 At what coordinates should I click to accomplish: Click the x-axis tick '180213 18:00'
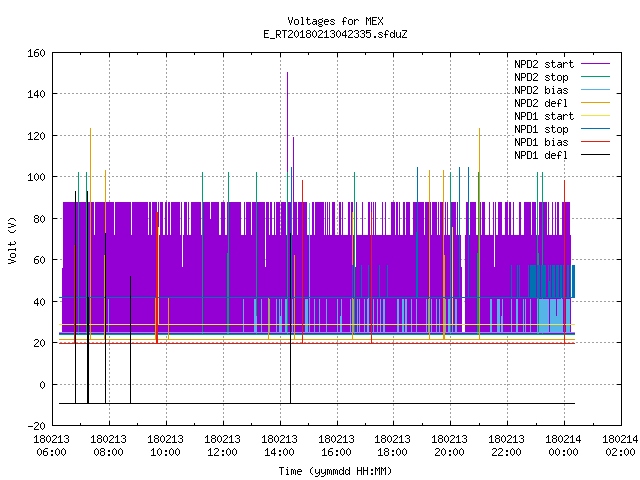click(393, 446)
